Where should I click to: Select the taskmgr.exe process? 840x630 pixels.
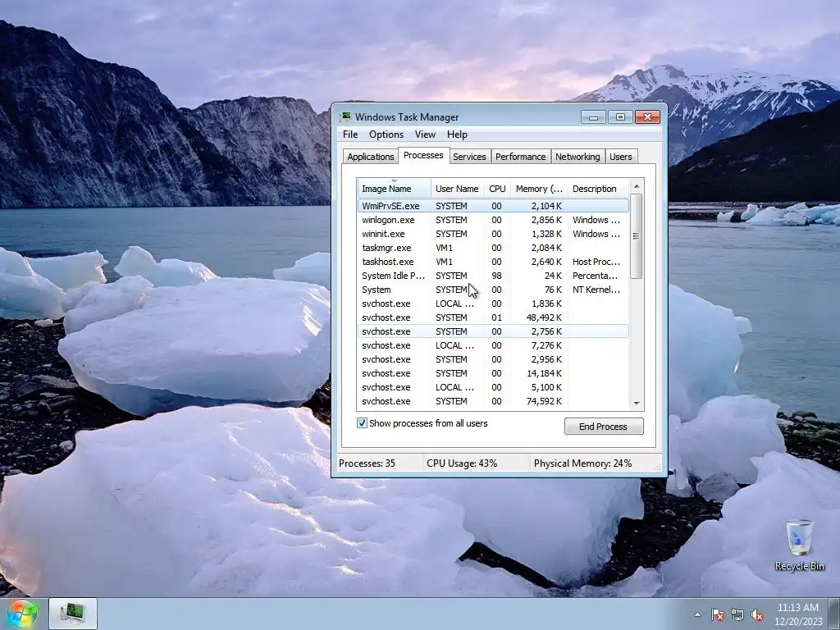(493, 248)
